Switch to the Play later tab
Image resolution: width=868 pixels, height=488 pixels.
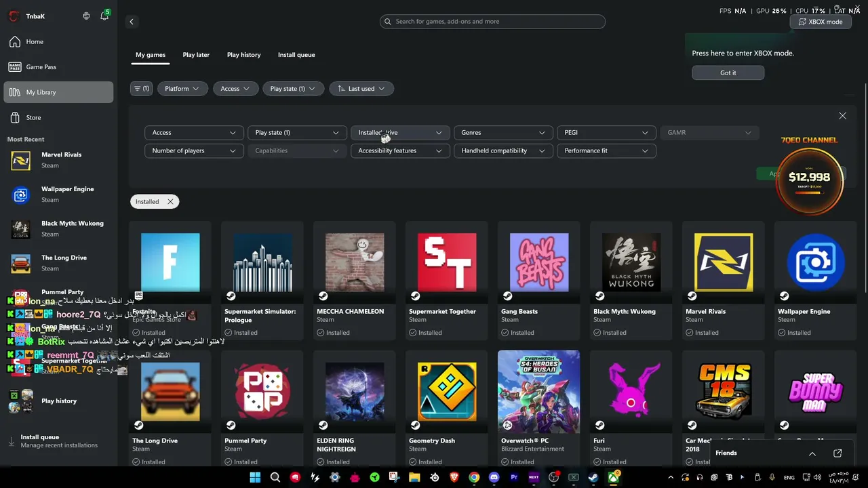pyautogui.click(x=196, y=55)
